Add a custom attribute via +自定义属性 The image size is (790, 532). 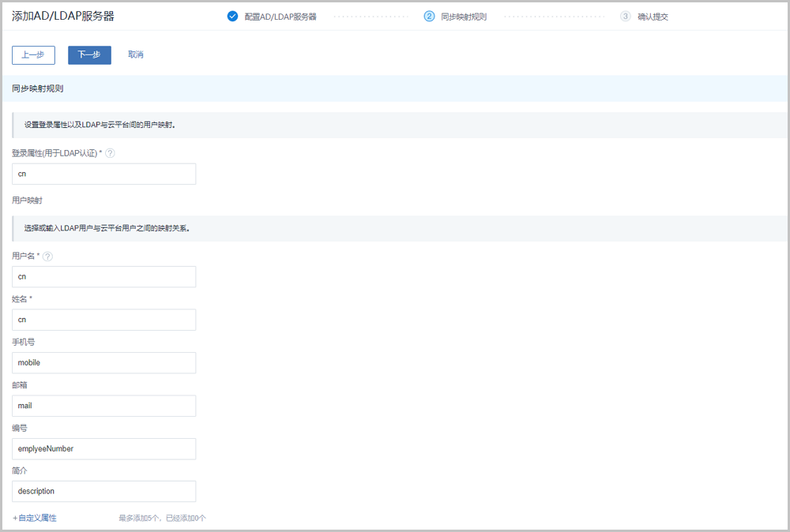35,518
